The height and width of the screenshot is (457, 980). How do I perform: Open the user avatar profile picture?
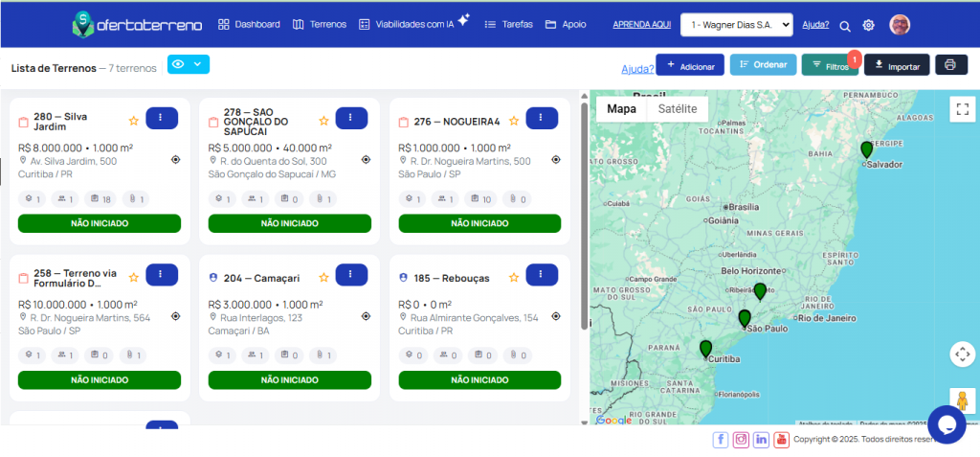click(900, 24)
